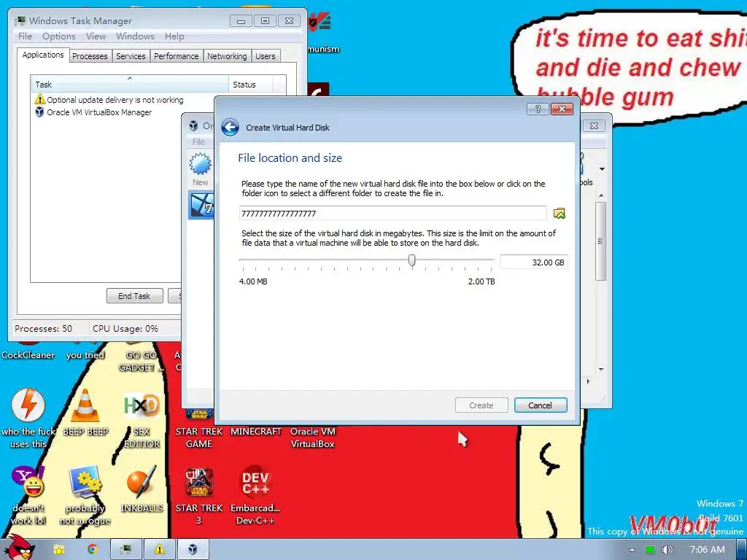Open the Oracle VM VirtualBox desktop shortcut
The width and height of the screenshot is (747, 560).
pyautogui.click(x=312, y=437)
